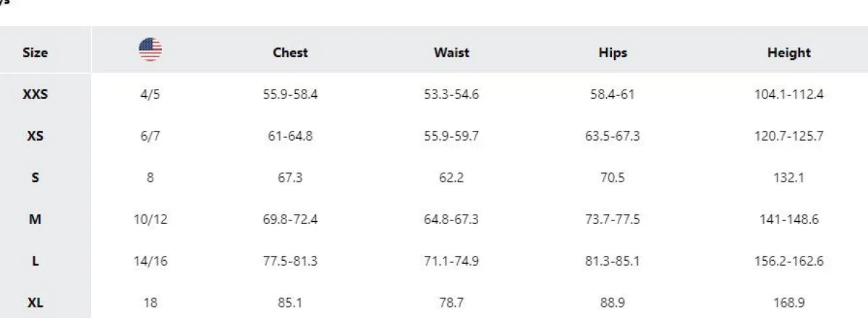This screenshot has width=868, height=318.
Task: Select waist measurement 62.2 cell
Action: click(451, 178)
